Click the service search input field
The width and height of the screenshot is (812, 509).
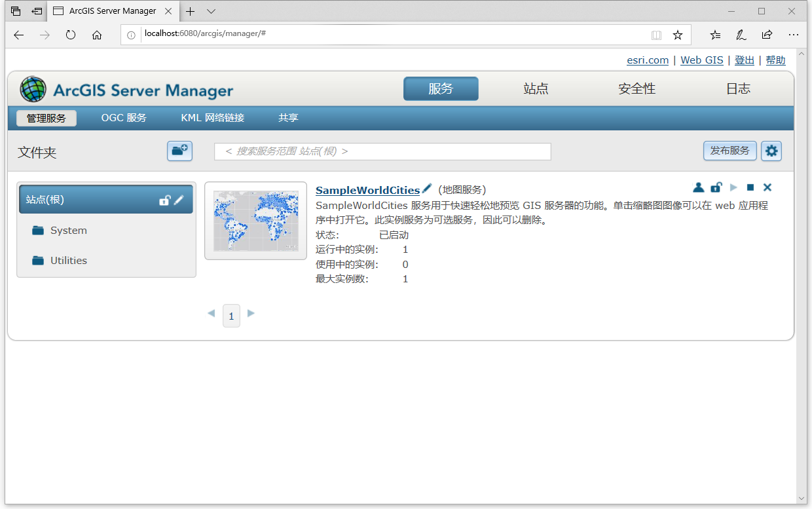click(x=382, y=151)
